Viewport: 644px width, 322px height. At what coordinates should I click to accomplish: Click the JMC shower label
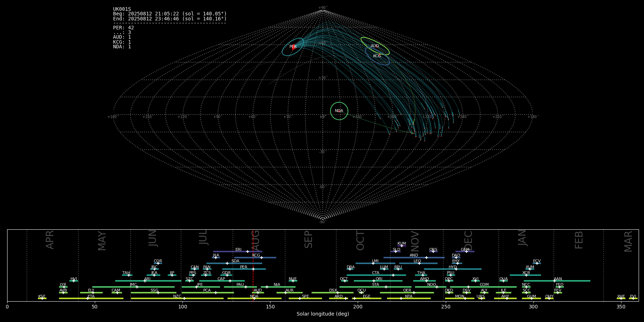(x=133, y=285)
